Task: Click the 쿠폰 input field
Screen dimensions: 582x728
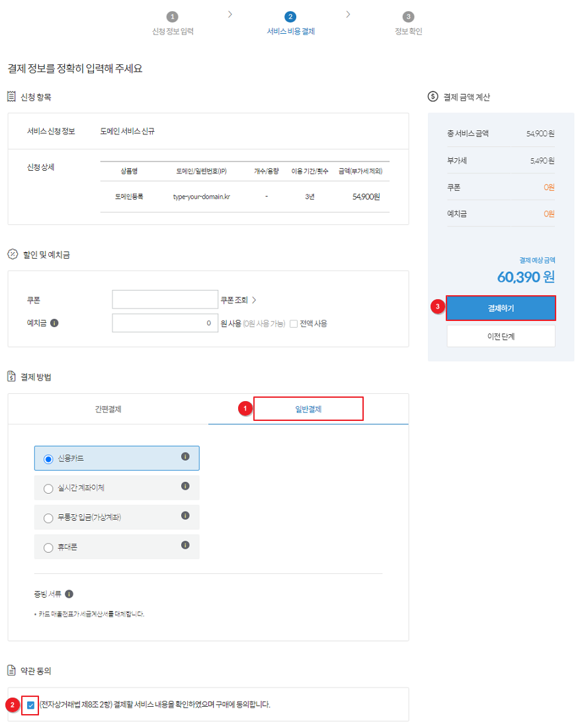Action: (x=165, y=300)
